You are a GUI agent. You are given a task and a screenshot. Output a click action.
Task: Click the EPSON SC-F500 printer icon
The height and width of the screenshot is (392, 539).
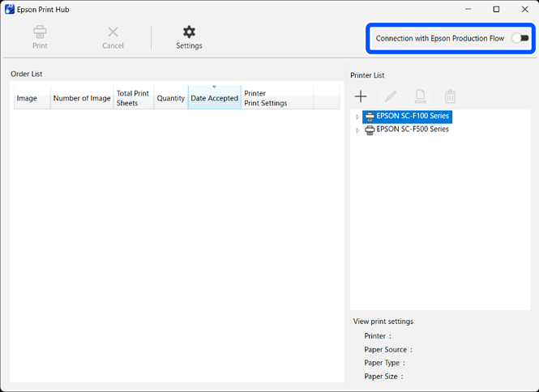(x=370, y=130)
